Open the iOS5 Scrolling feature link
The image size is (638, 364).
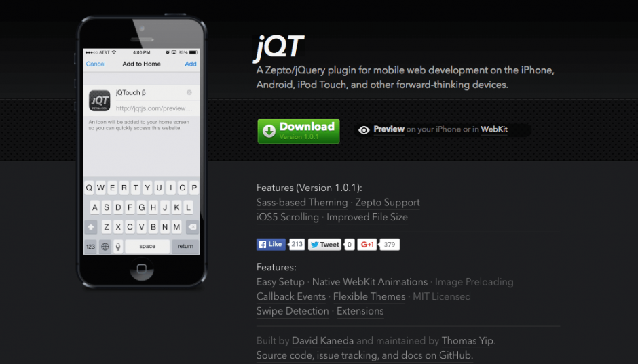pyautogui.click(x=288, y=217)
